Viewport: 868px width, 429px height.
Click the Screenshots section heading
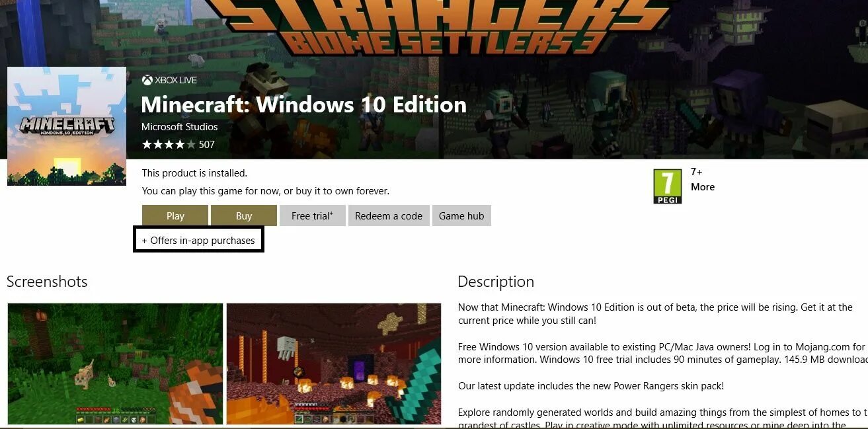tap(47, 282)
